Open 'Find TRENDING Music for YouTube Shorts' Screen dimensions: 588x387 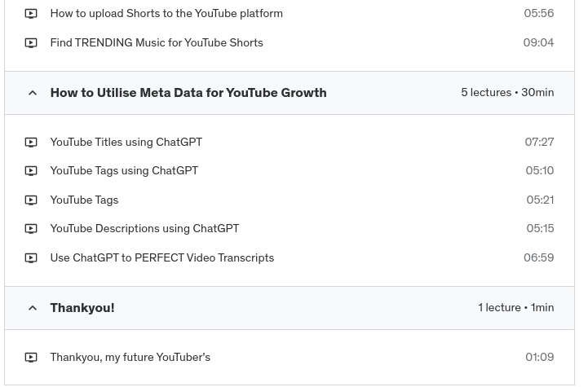[157, 43]
